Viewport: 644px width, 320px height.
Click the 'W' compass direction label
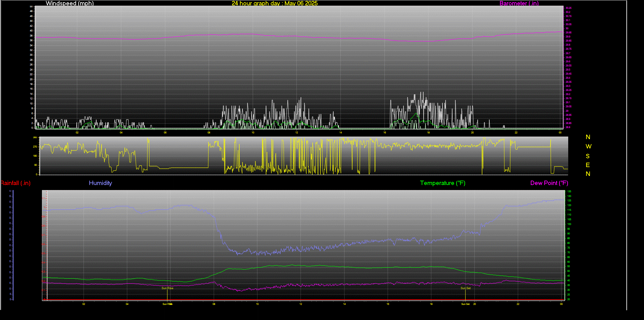[588, 146]
